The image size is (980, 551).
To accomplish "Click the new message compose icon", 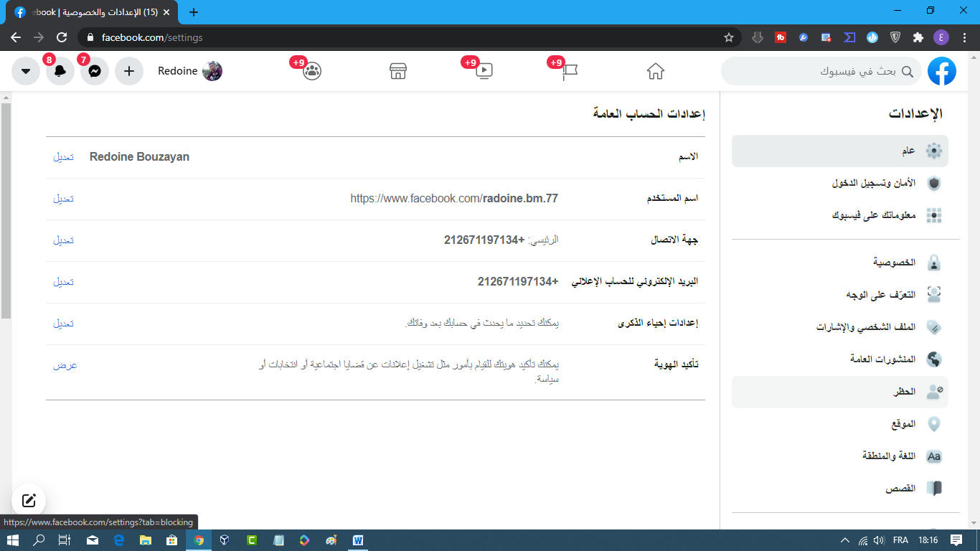I will click(x=29, y=501).
